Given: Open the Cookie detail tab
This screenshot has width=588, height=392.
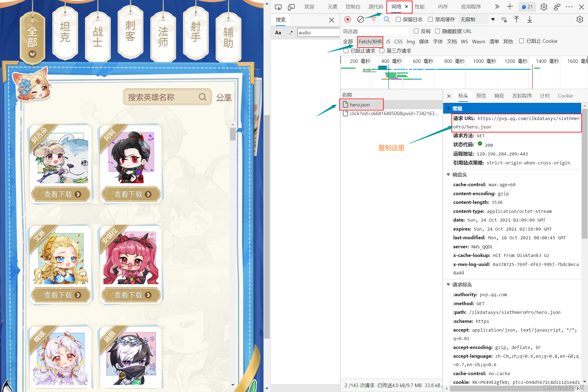Looking at the screenshot, I should click(565, 96).
